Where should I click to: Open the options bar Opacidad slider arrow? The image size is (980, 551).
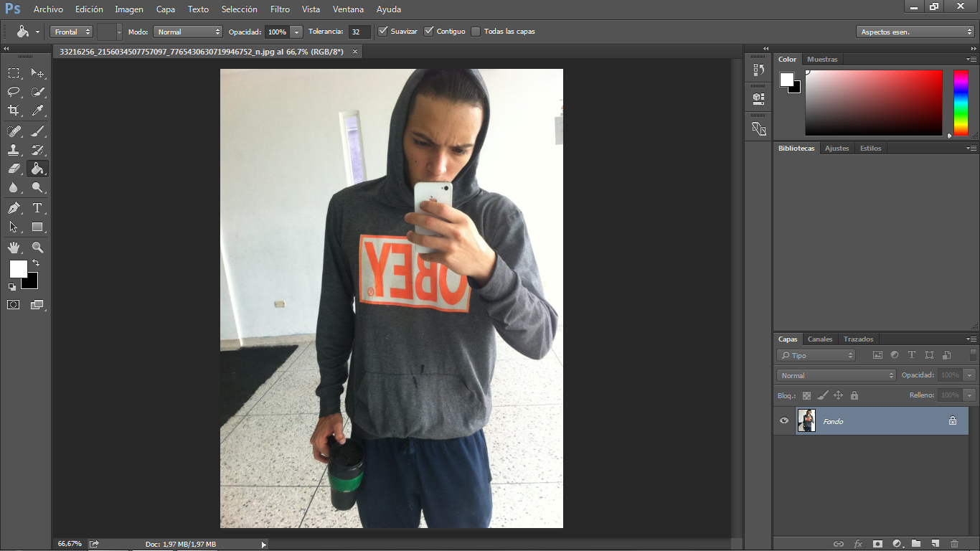[296, 32]
